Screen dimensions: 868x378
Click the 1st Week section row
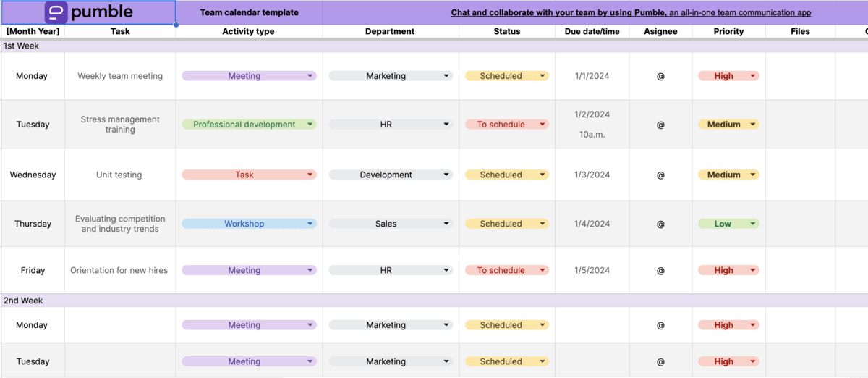[x=434, y=46]
